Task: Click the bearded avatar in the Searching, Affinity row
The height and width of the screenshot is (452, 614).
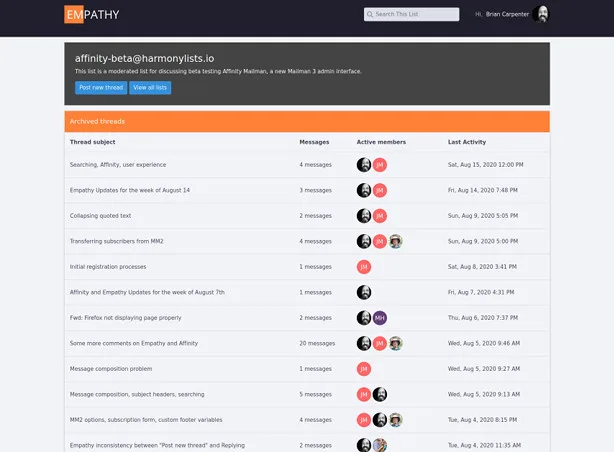Action: 364,165
